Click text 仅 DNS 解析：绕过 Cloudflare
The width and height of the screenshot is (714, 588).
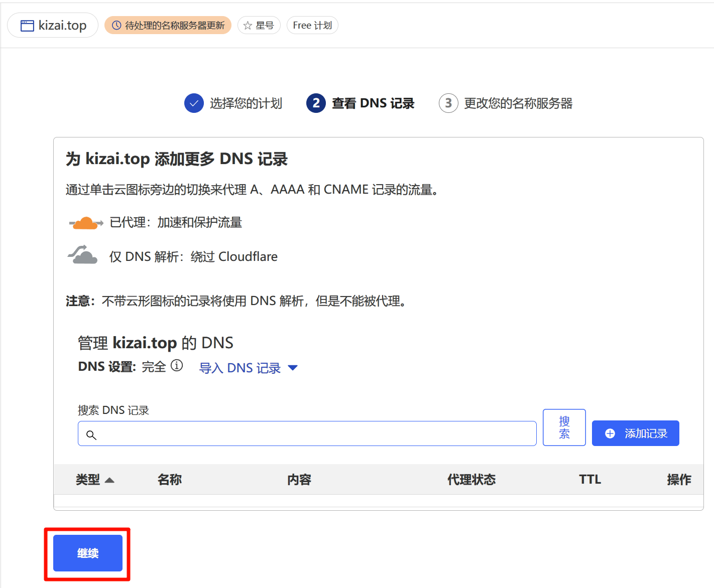coord(193,256)
